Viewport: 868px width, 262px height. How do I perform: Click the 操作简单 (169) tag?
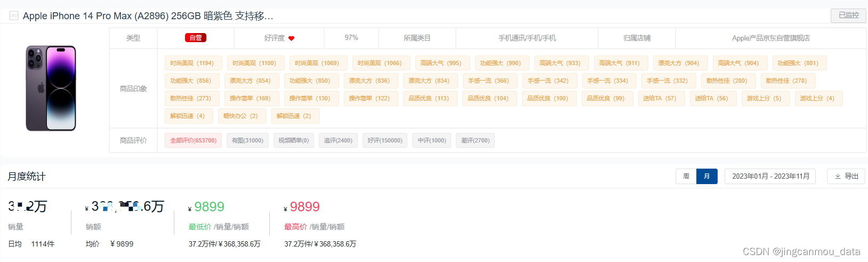[252, 98]
